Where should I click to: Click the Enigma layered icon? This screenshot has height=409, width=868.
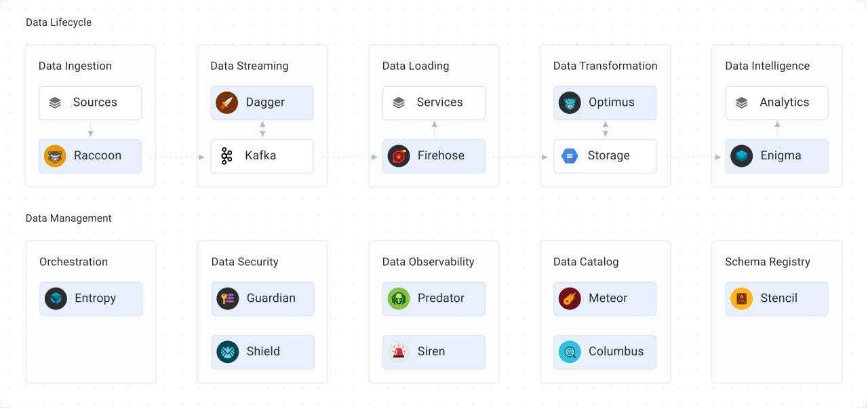[x=741, y=156]
